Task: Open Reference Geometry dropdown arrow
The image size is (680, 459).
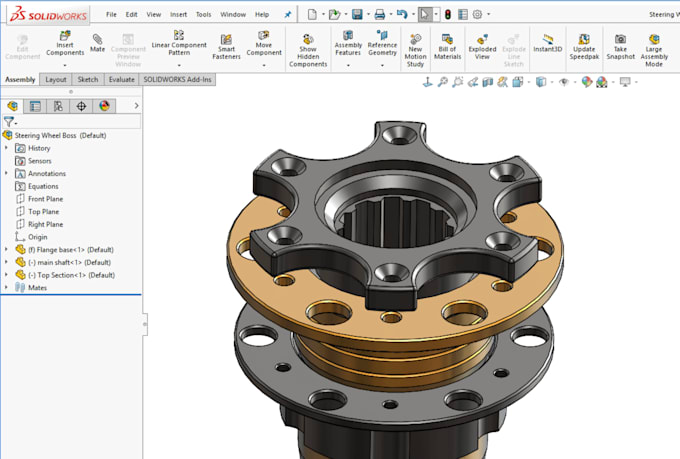Action: [382, 66]
